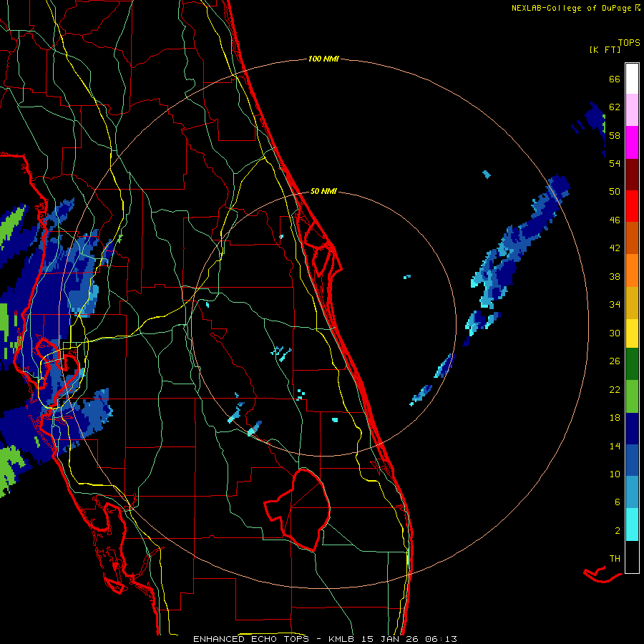Click the 14 legend value

[x=615, y=446]
